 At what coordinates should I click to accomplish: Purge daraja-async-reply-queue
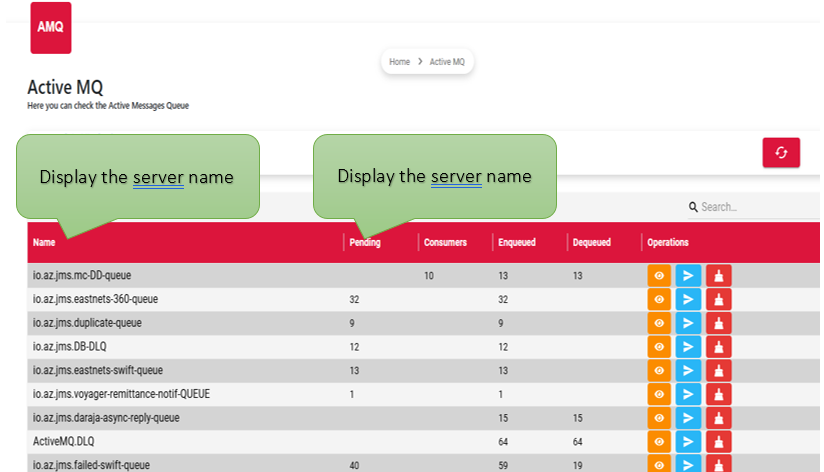718,418
